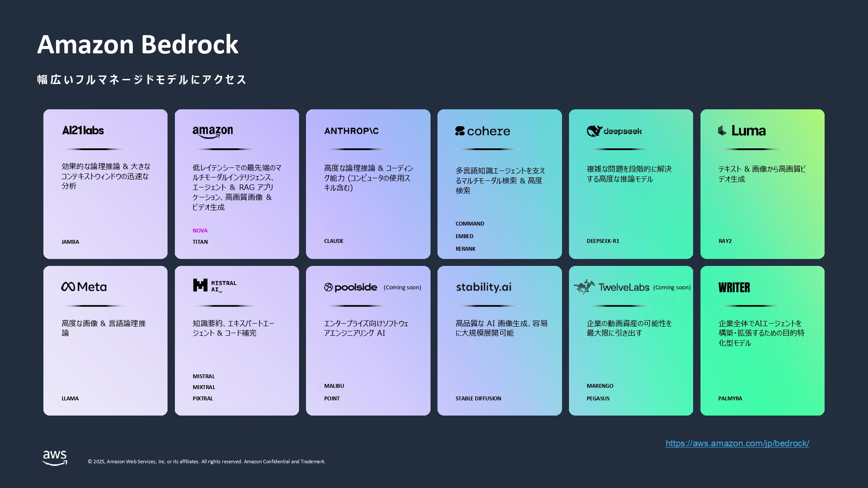Click the Luma logo

742,131
